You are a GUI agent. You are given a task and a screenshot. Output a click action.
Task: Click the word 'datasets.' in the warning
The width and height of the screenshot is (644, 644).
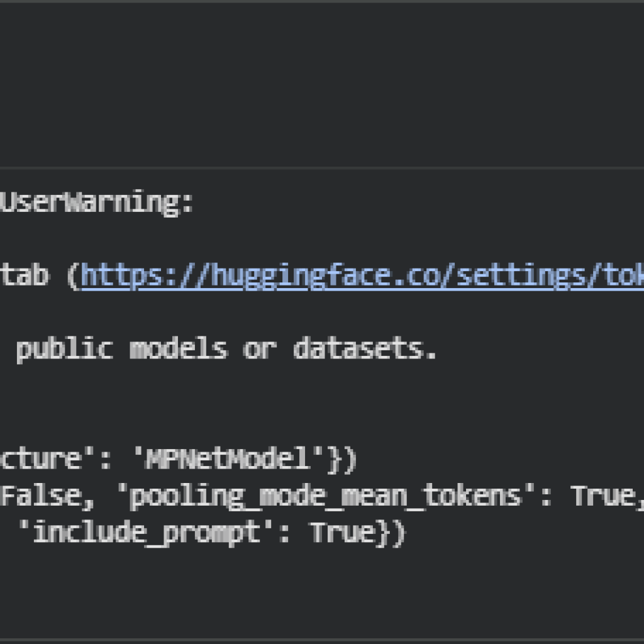click(364, 348)
